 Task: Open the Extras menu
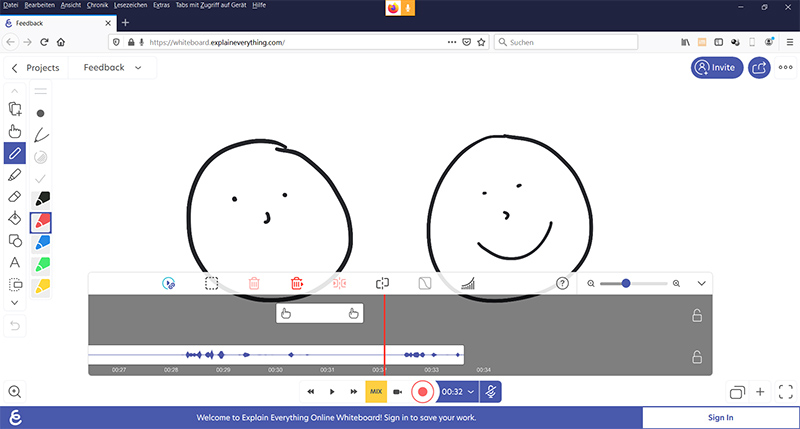click(161, 5)
